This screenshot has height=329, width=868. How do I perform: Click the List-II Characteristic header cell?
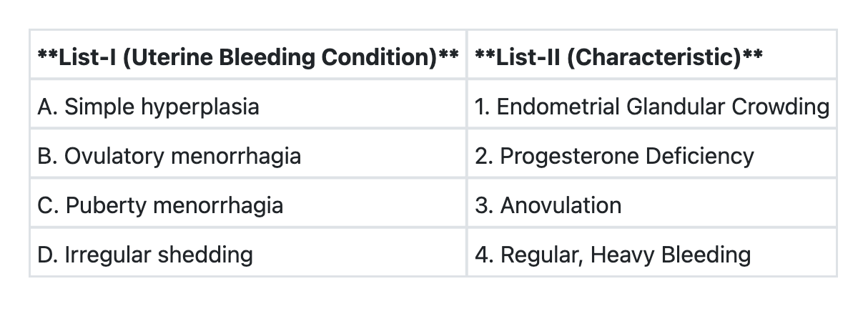618,57
